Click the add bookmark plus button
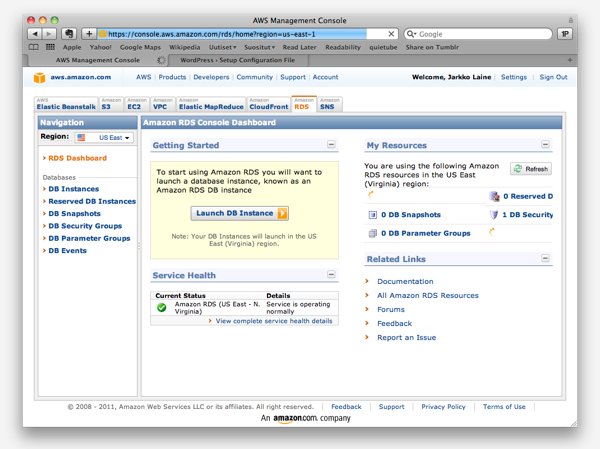 point(89,33)
